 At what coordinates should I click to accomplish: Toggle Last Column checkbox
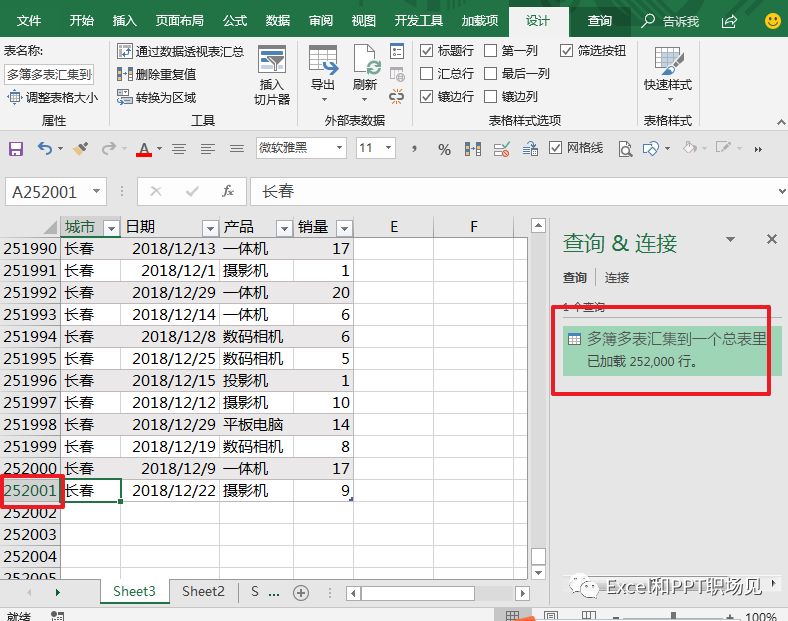click(x=490, y=73)
